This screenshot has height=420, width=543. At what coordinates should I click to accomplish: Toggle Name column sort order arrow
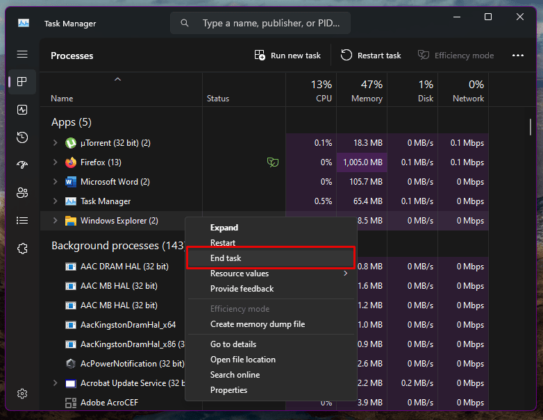118,79
